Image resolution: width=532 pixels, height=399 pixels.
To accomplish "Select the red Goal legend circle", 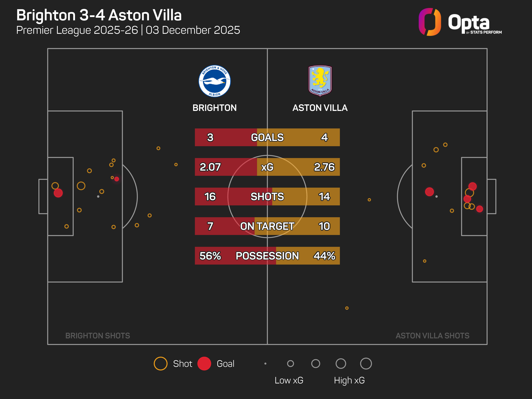I will [204, 363].
